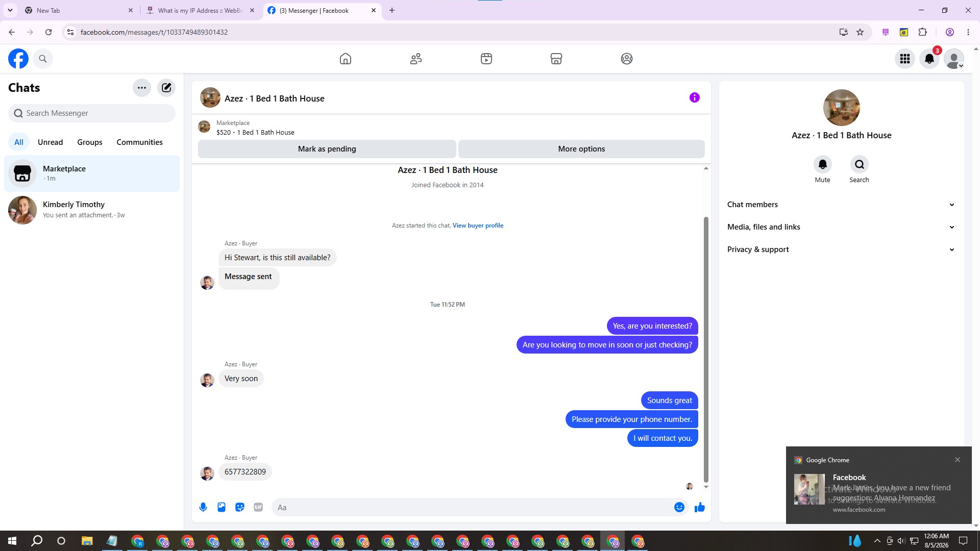Click the listing thumbnail in right panel
Screen dimensions: 980x551
coord(842,108)
